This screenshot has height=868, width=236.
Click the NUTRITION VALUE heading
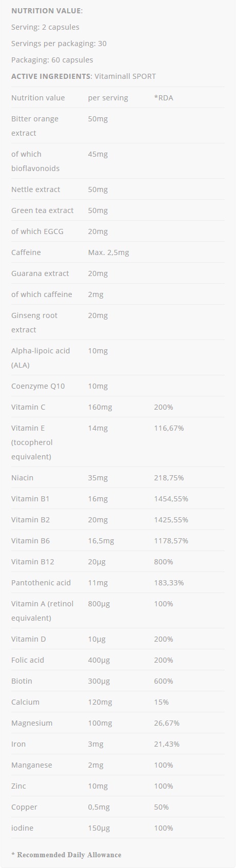(47, 11)
